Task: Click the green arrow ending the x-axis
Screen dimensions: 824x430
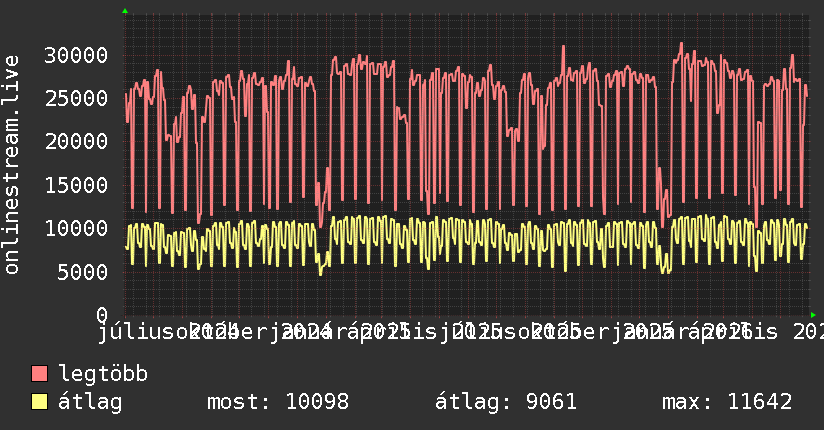Action: tap(813, 315)
